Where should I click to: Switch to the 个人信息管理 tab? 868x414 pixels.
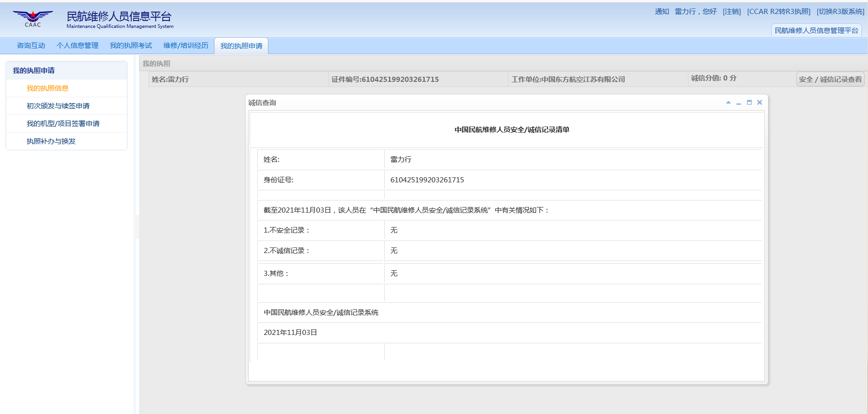pyautogui.click(x=77, y=46)
